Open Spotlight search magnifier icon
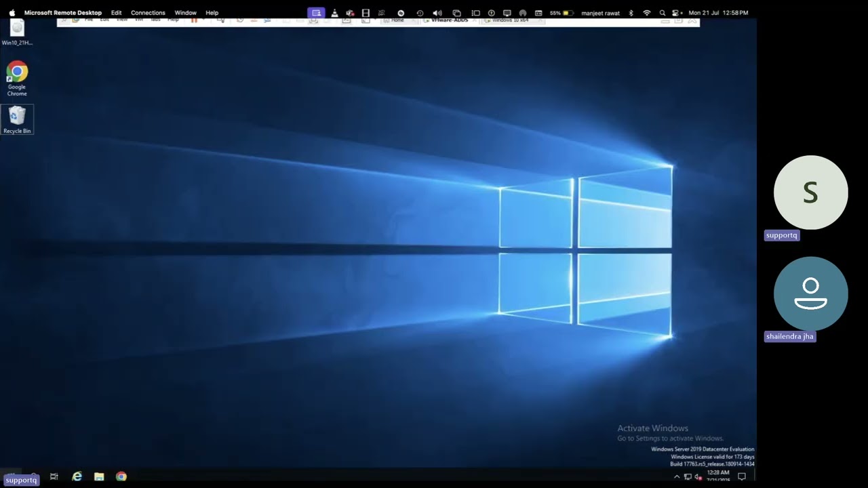The width and height of the screenshot is (868, 488). click(x=663, y=12)
